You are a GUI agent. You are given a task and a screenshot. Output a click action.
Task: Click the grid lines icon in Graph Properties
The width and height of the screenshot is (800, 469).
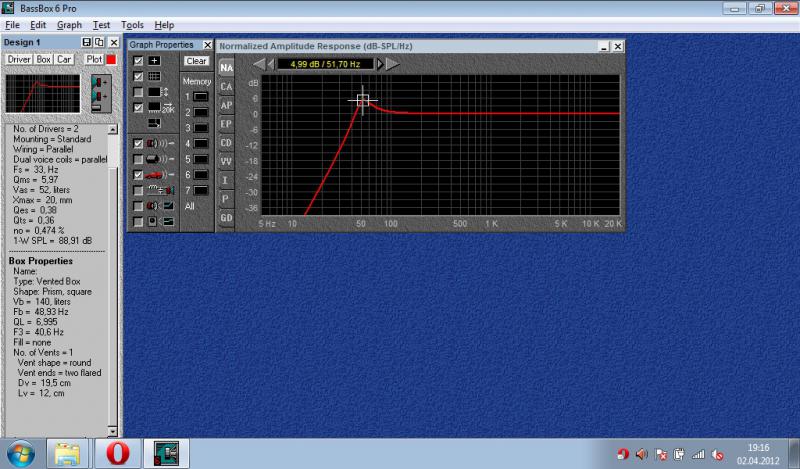154,77
